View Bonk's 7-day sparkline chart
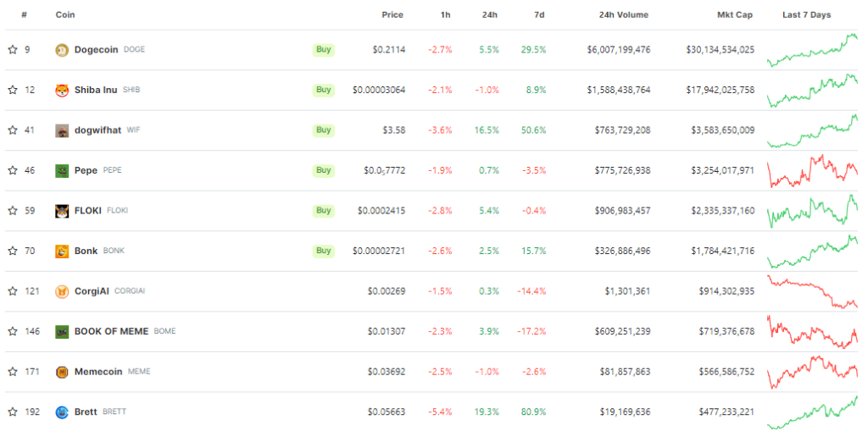Image resolution: width=868 pixels, height=431 pixels. click(812, 251)
